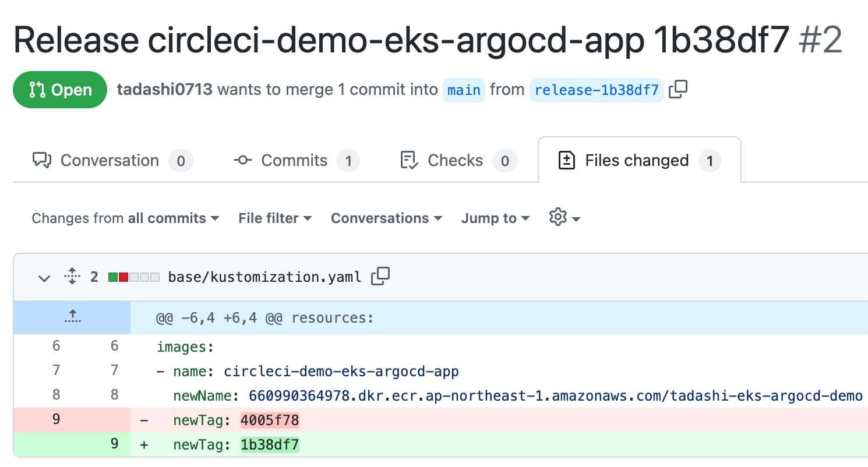Screen dimensions: 868x467
Task: Open the diff settings gear dropdown
Action: coord(564,218)
